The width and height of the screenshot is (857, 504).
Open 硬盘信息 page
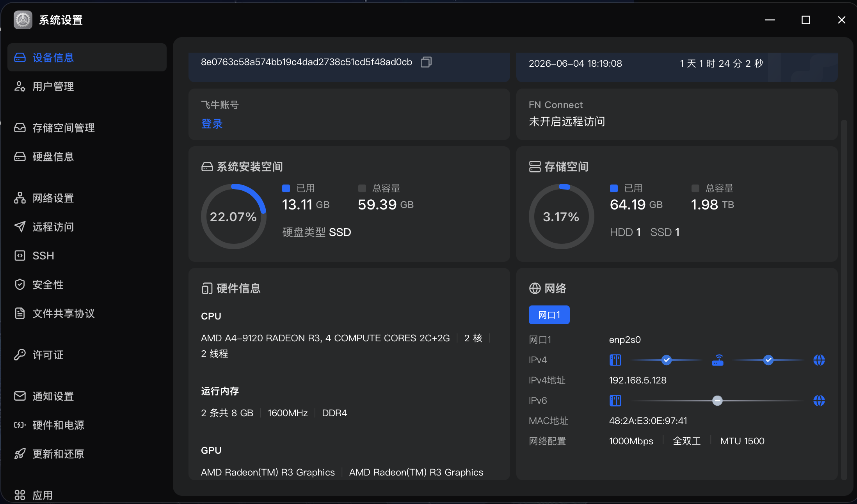pyautogui.click(x=87, y=156)
